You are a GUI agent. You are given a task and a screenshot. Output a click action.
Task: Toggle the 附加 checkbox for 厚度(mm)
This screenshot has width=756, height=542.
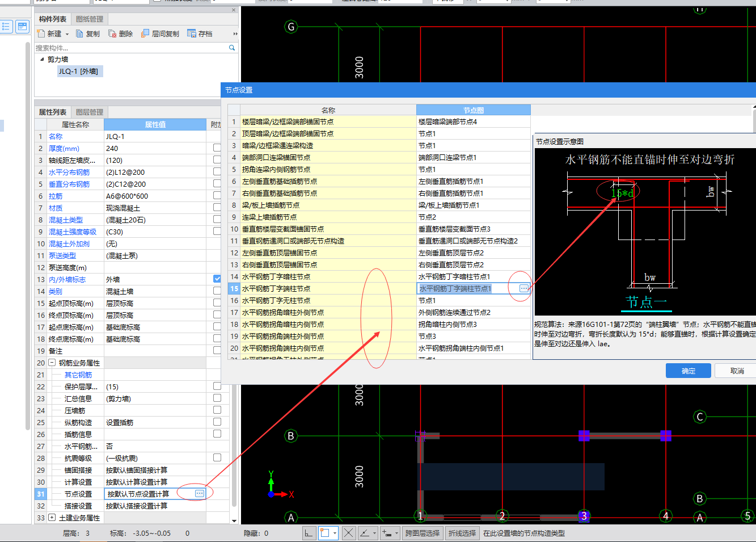pos(217,148)
